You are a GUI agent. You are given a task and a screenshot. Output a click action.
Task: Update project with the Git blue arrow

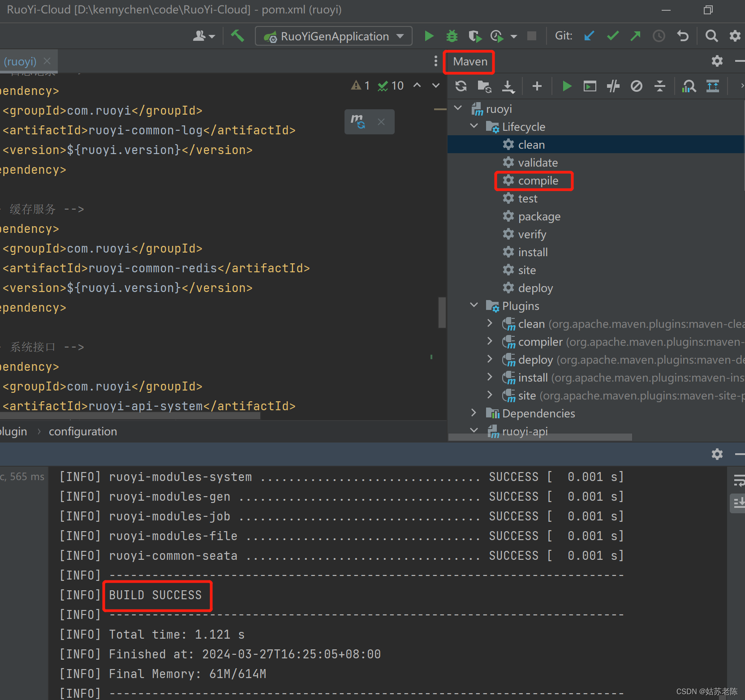point(589,36)
